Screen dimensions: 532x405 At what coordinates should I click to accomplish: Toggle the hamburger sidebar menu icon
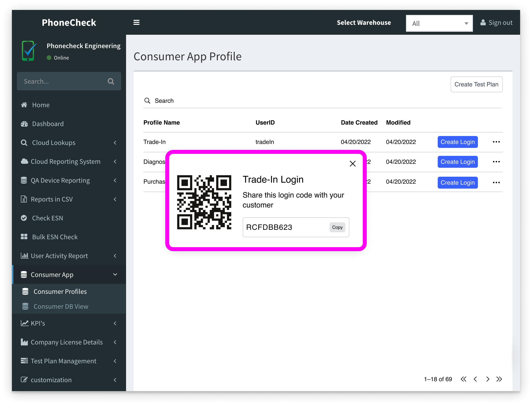point(136,23)
